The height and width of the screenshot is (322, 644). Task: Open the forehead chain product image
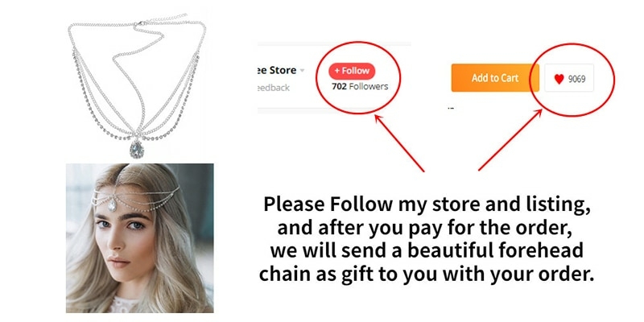click(137, 86)
